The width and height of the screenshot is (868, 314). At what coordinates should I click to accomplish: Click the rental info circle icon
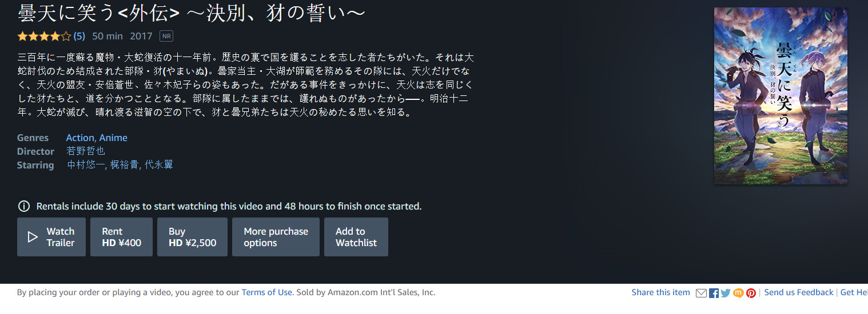pos(24,206)
